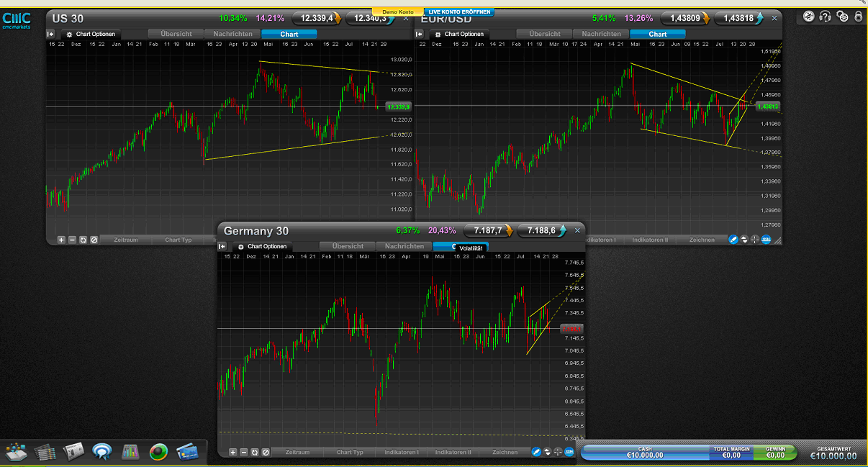The height and width of the screenshot is (467, 868).
Task: Open Zeichnen menu on EUR/USD chart
Action: (x=702, y=240)
